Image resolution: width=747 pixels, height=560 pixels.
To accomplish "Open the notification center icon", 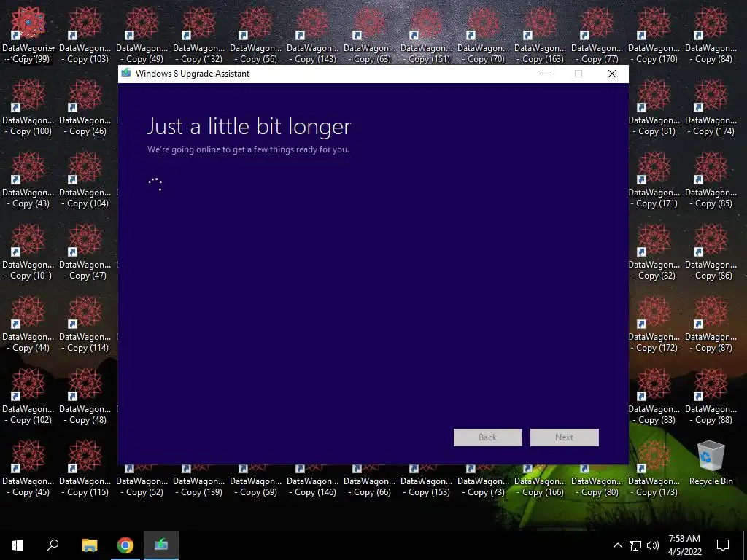I will point(723,545).
